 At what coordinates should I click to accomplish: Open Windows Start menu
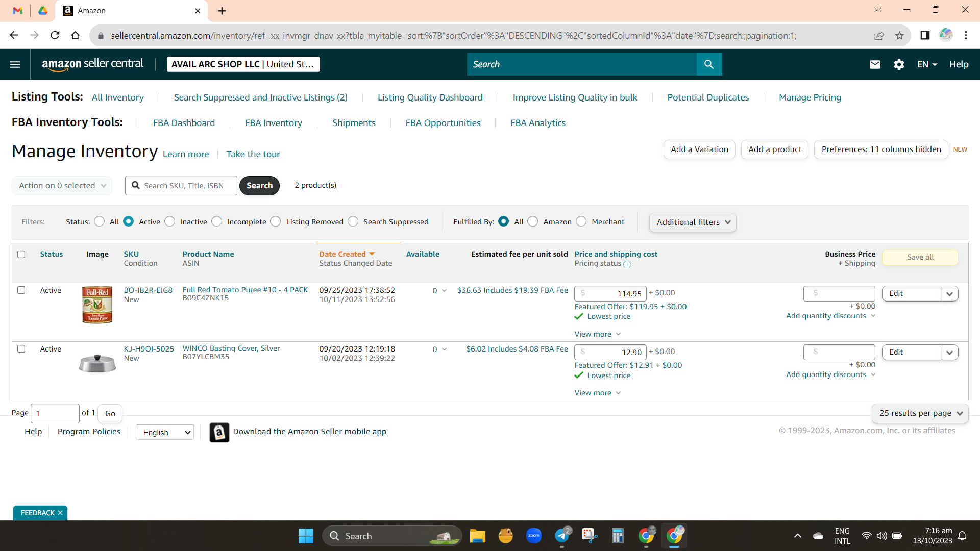click(306, 536)
